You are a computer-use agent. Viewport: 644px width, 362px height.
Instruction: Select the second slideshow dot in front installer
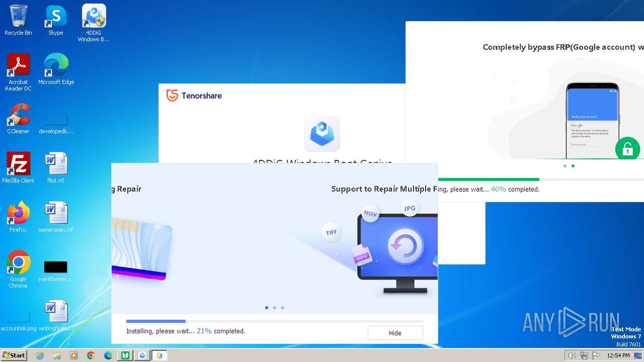275,308
